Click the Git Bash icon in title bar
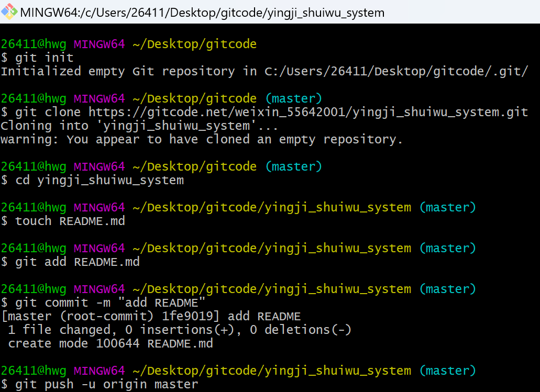Viewport: 540px width, 392px height. tap(9, 12)
